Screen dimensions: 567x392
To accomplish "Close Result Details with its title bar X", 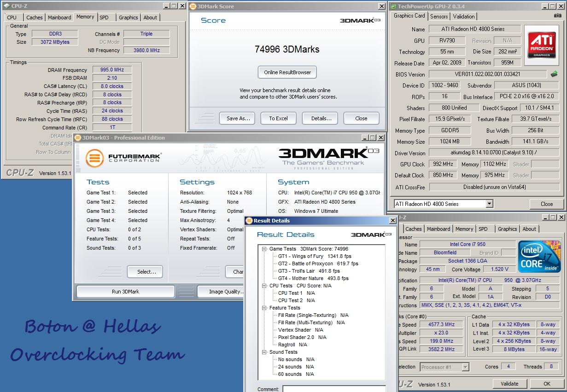I will (x=392, y=221).
